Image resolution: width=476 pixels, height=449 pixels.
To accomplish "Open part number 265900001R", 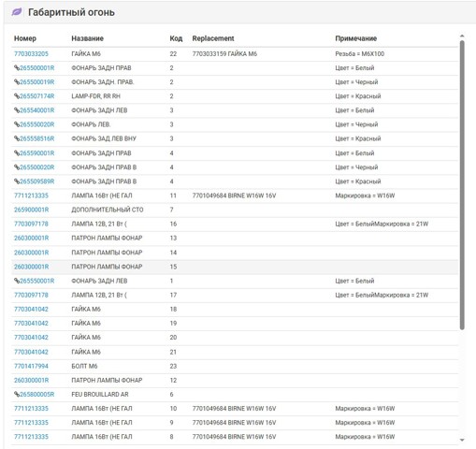I will coord(32,210).
